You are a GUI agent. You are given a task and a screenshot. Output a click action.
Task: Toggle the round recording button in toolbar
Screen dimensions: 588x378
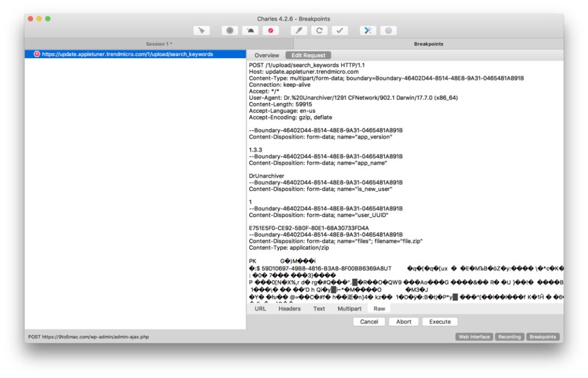click(230, 31)
